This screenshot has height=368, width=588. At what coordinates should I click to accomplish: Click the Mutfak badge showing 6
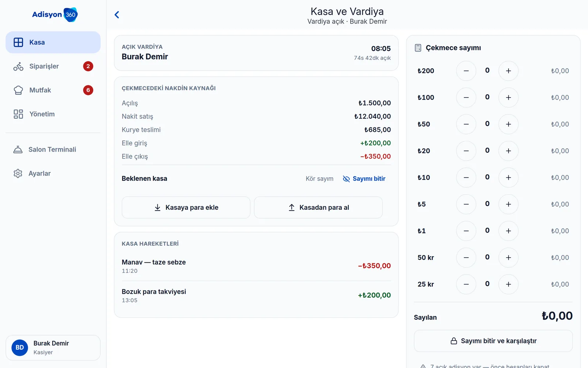88,90
